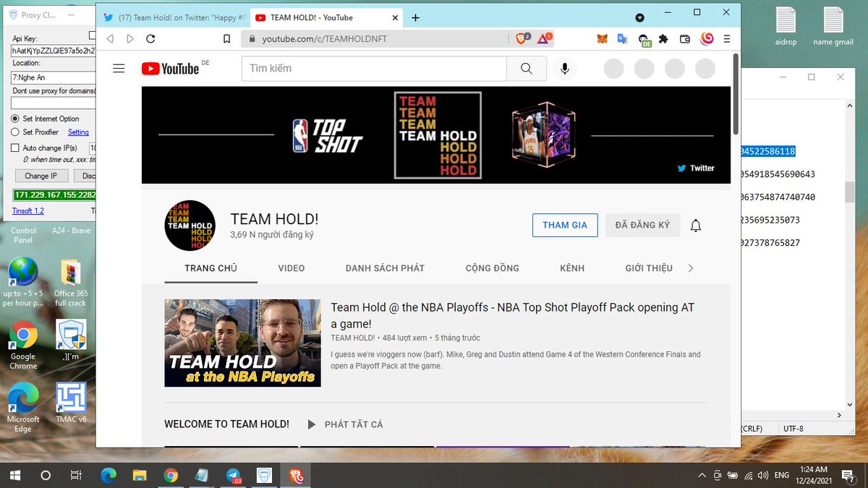868x488 pixels.
Task: Open the KÊNH channel tab
Action: pos(572,268)
